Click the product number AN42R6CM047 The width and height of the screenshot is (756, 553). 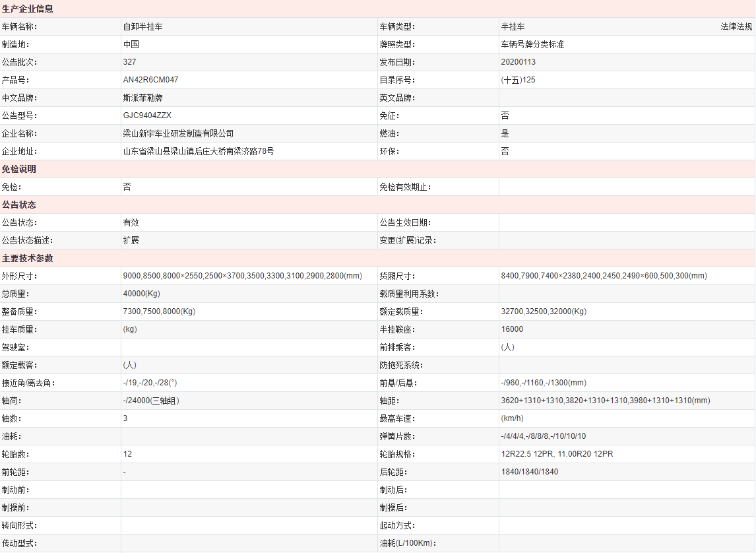pos(153,80)
